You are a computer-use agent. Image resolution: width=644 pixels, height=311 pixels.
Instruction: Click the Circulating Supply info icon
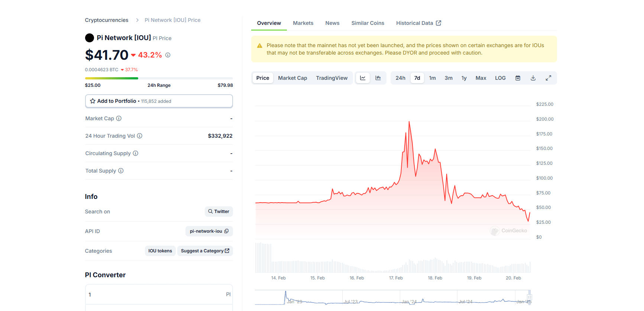(136, 153)
